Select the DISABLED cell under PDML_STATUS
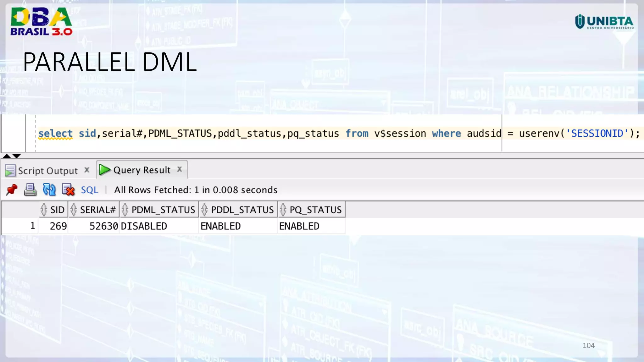The height and width of the screenshot is (362, 644). (x=144, y=226)
